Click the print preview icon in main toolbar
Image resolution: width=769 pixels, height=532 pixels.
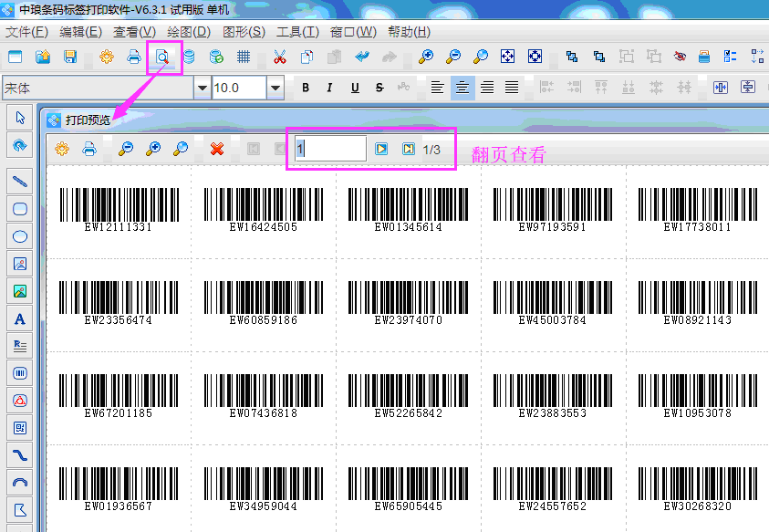(162, 57)
